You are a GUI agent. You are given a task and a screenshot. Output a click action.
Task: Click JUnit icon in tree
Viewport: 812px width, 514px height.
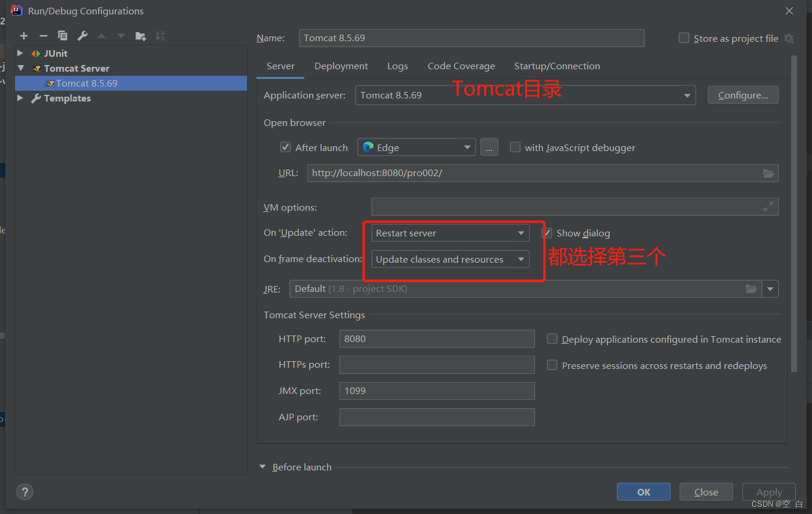tap(36, 53)
